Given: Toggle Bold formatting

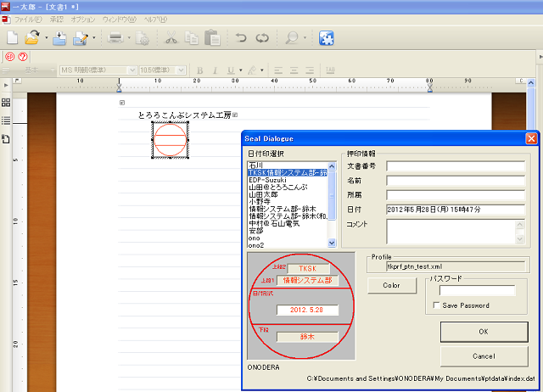Looking at the screenshot, I should click(200, 70).
